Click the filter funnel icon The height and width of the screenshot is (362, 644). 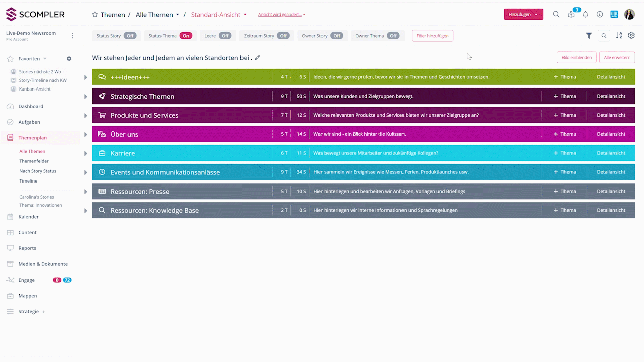pos(589,36)
